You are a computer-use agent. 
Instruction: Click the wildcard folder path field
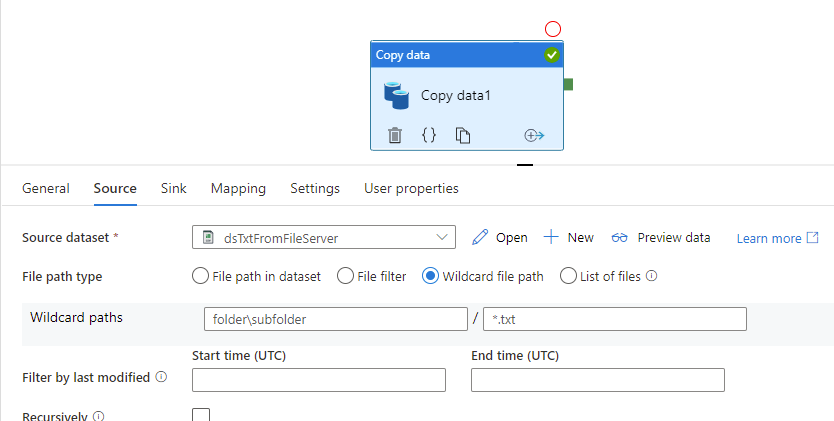point(336,319)
